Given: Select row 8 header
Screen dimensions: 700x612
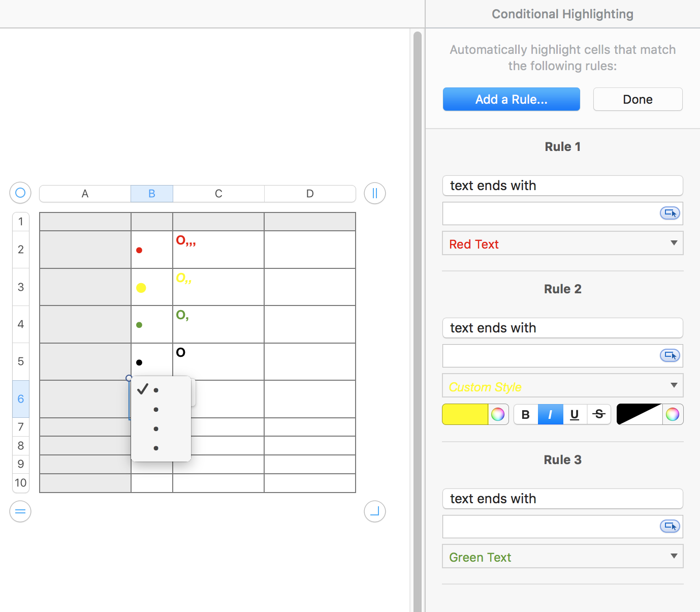Looking at the screenshot, I should pos(21,446).
